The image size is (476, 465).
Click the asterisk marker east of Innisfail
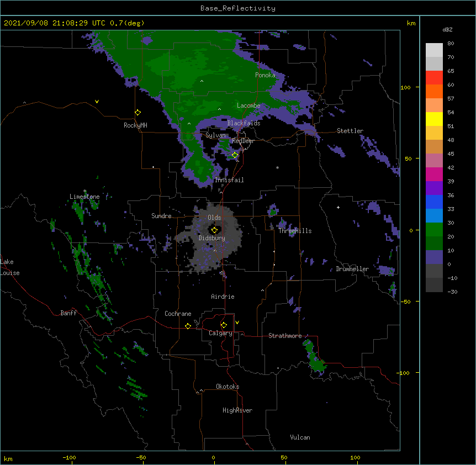[277, 168]
